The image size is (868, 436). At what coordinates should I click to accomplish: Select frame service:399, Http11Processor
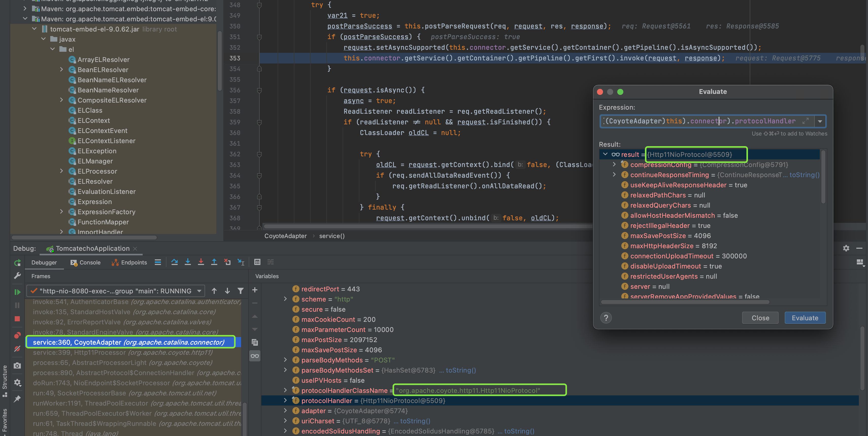pyautogui.click(x=123, y=353)
